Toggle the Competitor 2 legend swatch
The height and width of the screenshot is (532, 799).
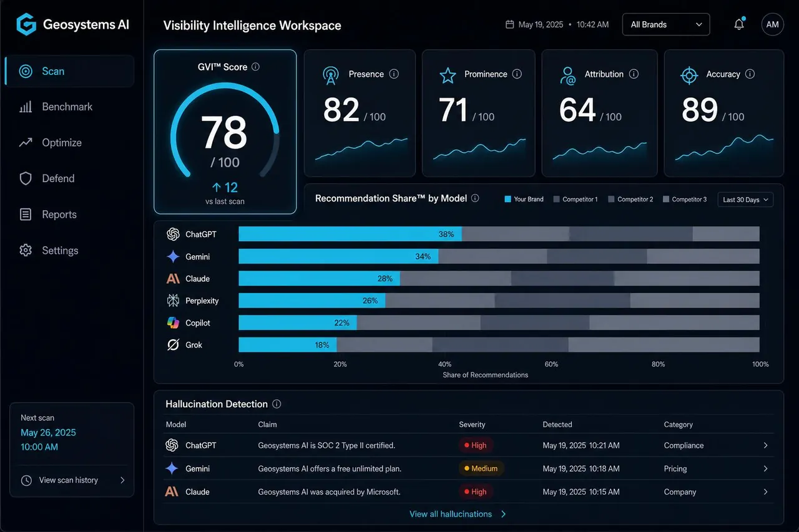611,200
